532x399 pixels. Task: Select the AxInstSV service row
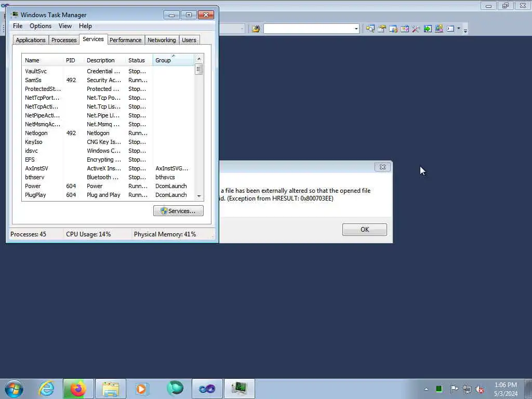pyautogui.click(x=108, y=168)
